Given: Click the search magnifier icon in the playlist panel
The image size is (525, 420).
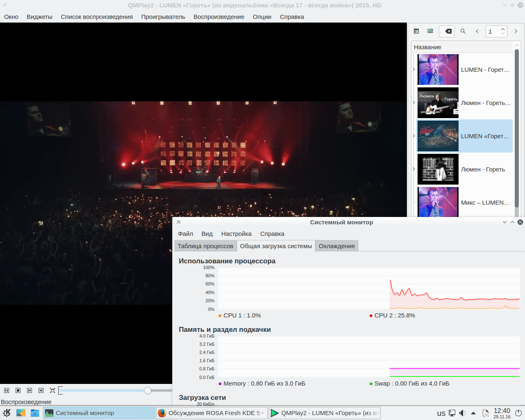Looking at the screenshot, I should click(463, 31).
